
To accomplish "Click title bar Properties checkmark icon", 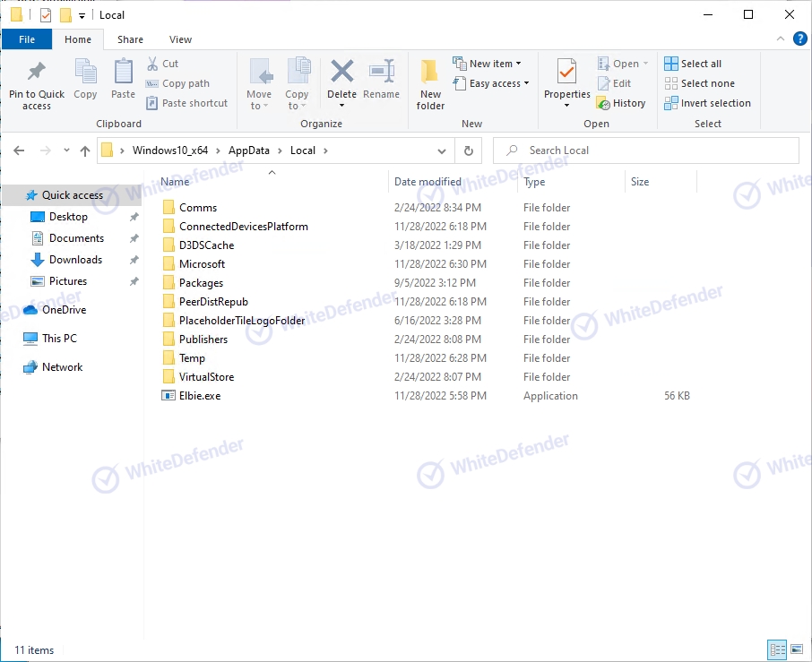I will [x=46, y=15].
